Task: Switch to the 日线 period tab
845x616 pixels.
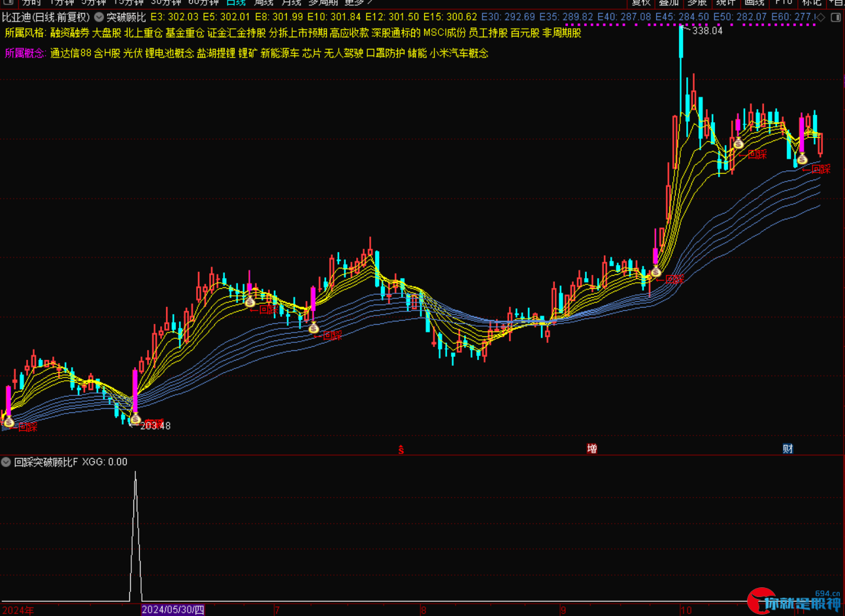Action: tap(235, 3)
